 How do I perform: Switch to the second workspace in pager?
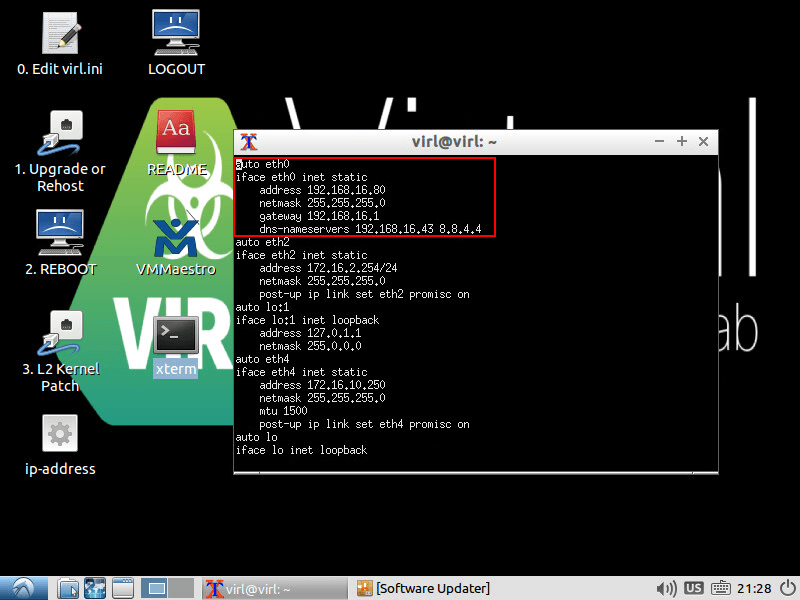click(182, 588)
